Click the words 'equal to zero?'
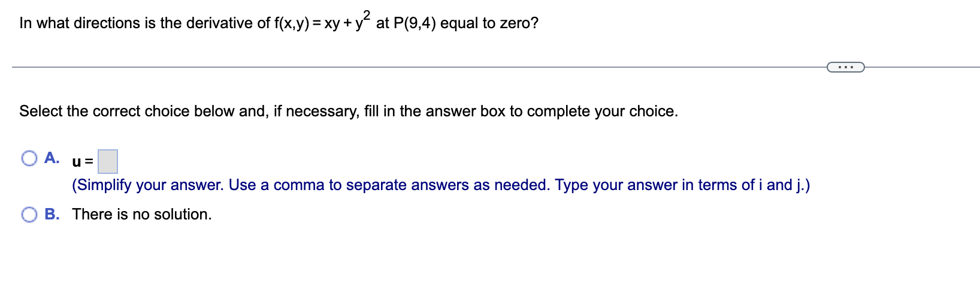This screenshot has width=980, height=283. click(x=489, y=23)
